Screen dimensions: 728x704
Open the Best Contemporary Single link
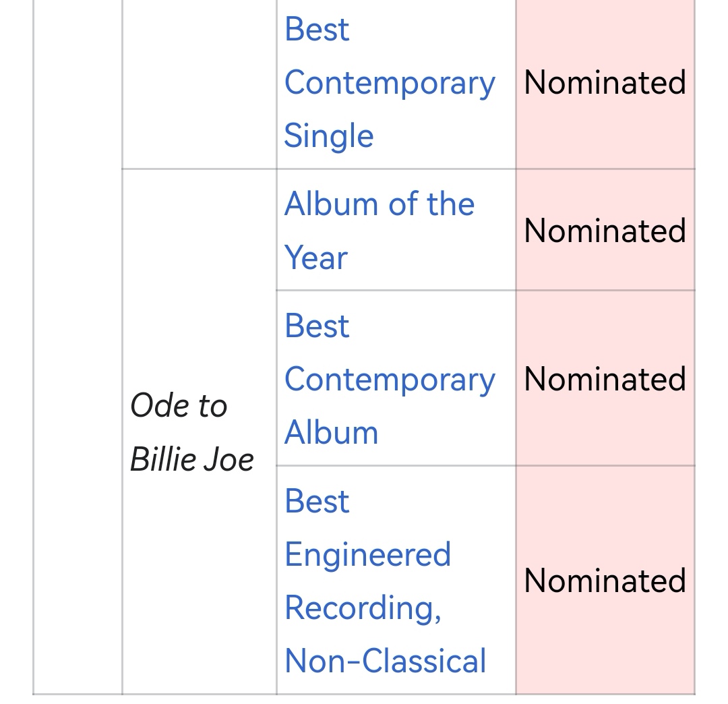pos(390,83)
